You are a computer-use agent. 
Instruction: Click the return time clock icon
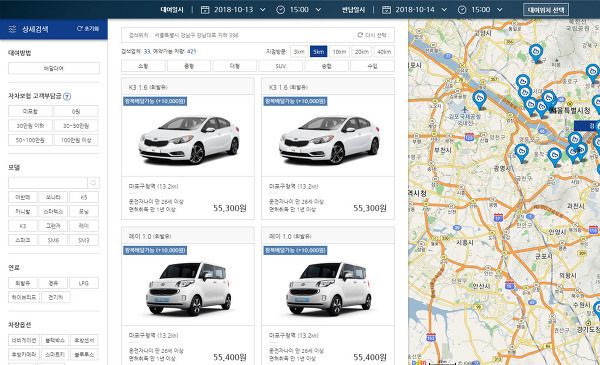462,10
